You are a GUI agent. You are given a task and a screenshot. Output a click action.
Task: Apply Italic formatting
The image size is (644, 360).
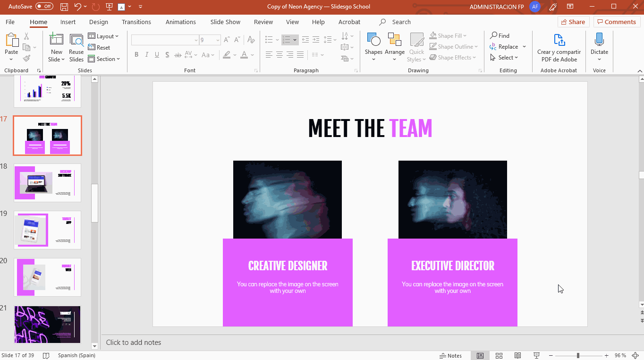[x=146, y=55]
